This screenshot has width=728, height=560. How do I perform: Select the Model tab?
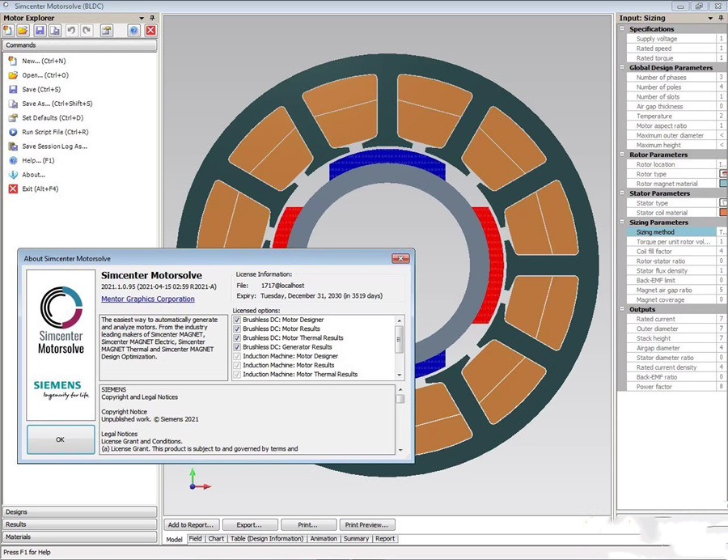[175, 539]
